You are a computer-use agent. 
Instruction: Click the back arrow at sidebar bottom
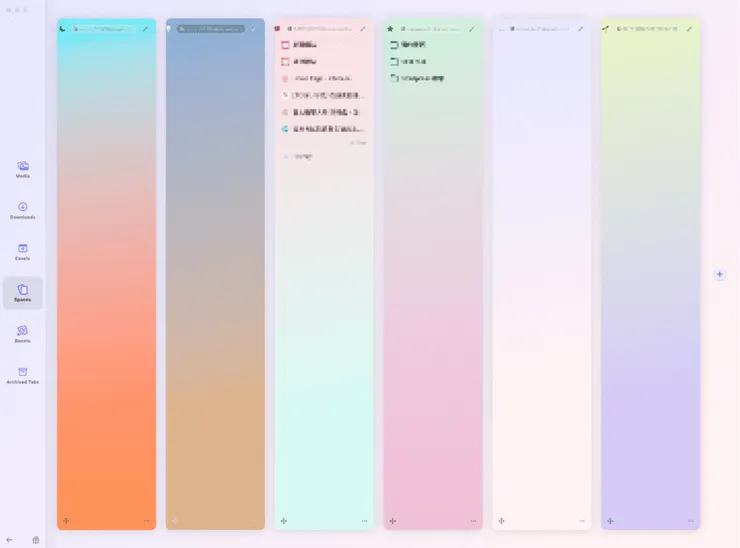[9, 540]
